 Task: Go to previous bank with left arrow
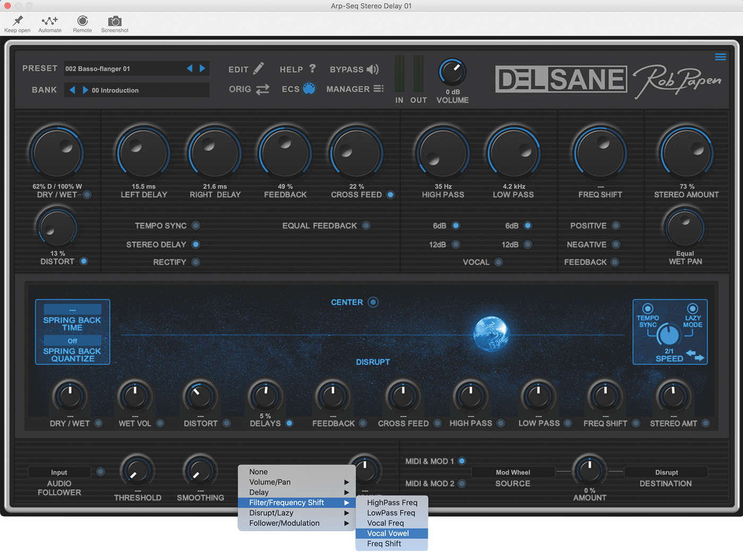[x=73, y=90]
